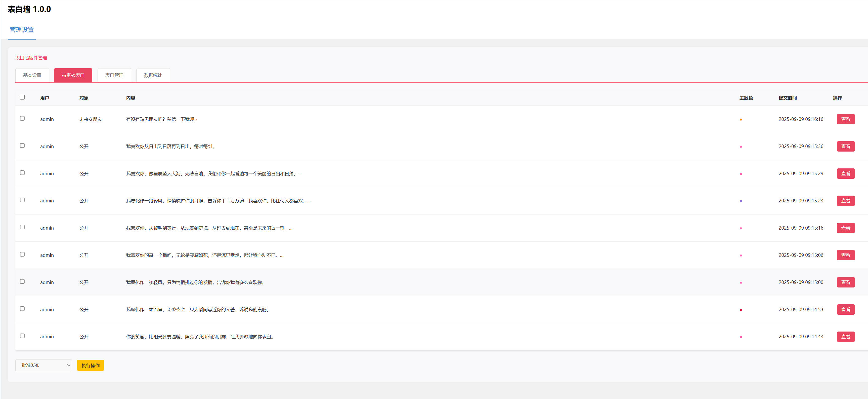Go to the 数据统计 tab
868x399 pixels.
[x=153, y=75]
